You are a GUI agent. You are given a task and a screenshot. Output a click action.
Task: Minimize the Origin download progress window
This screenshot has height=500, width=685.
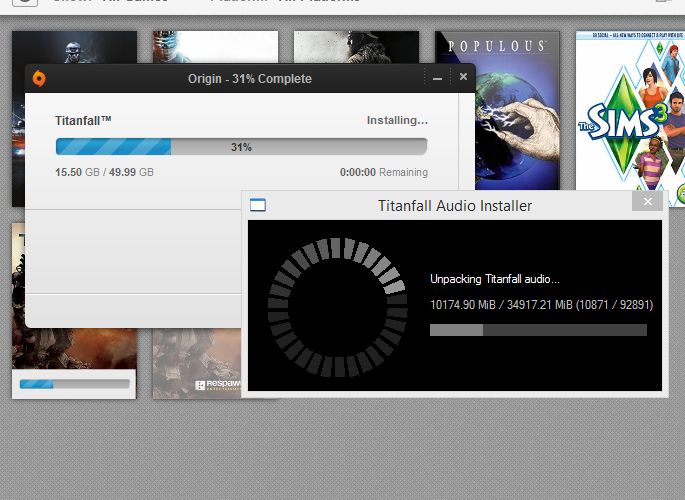[x=438, y=78]
